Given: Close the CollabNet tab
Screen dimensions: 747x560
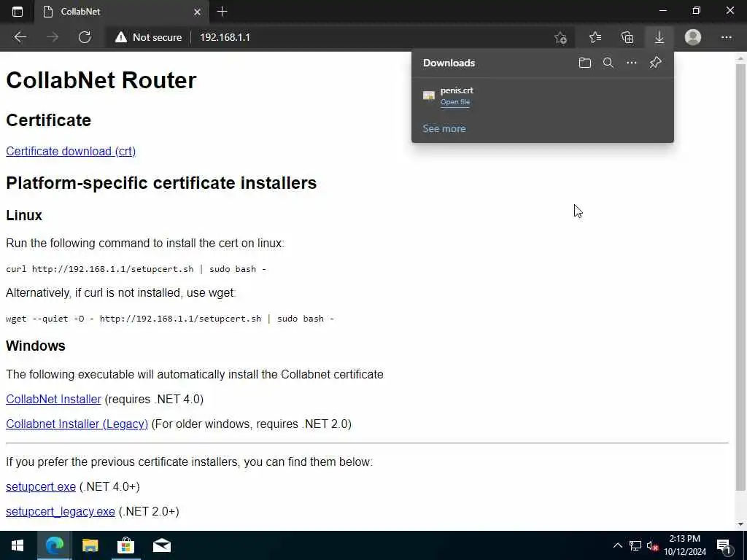Looking at the screenshot, I should click(197, 12).
